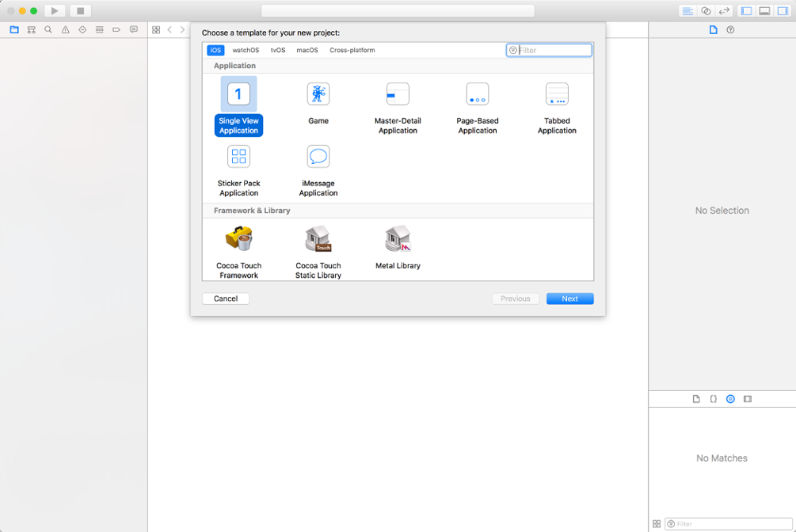Switch to the watchOS tab
This screenshot has width=796, height=532.
[246, 50]
